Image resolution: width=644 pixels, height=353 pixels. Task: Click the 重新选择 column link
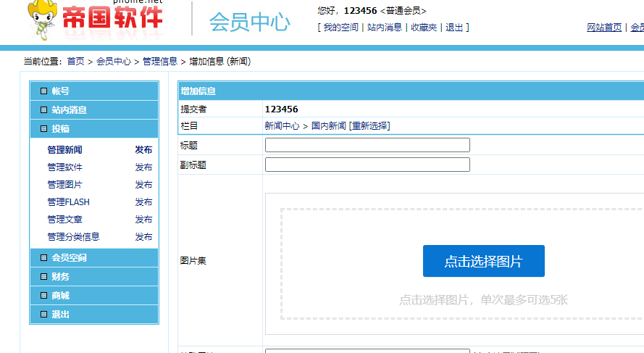[x=369, y=126]
